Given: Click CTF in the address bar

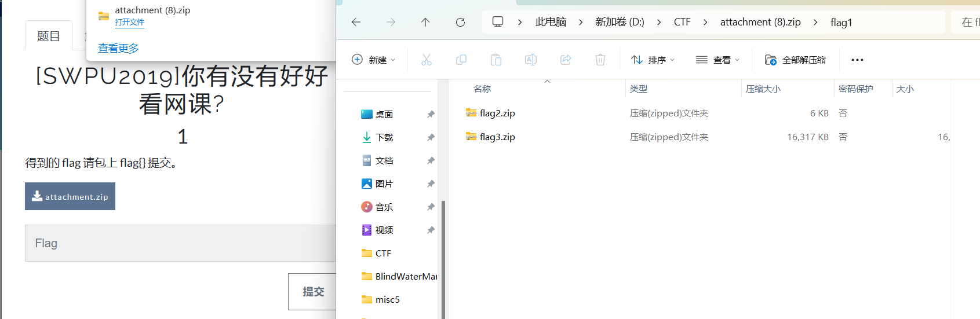Looking at the screenshot, I should 682,22.
